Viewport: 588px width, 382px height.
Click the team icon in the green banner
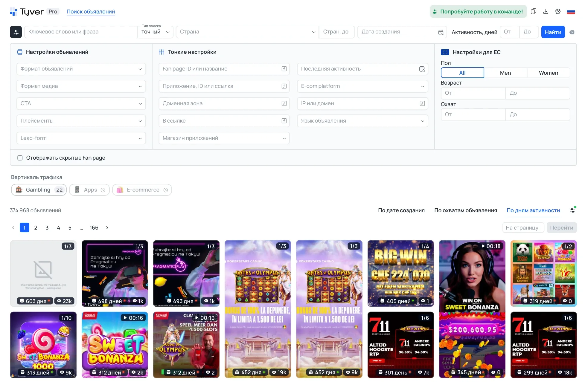click(435, 12)
